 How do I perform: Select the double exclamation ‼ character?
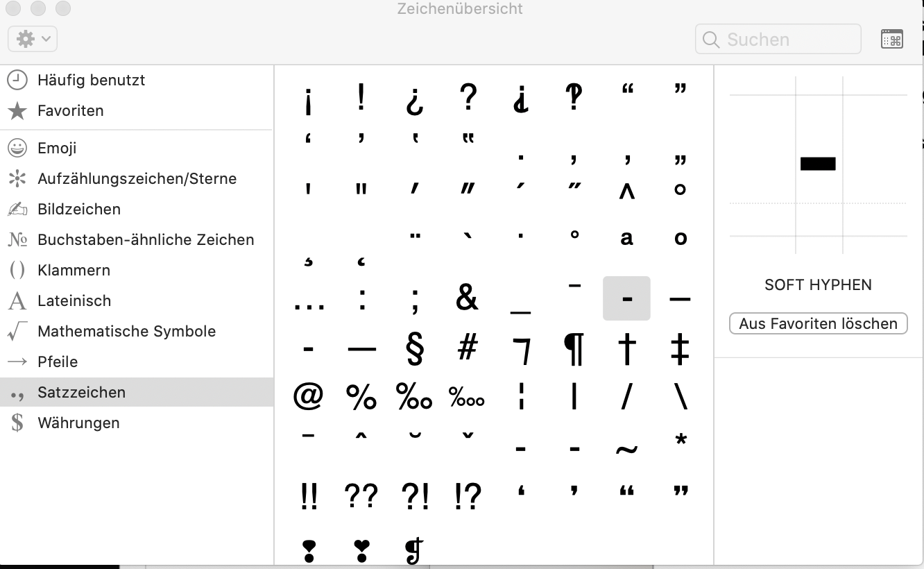[309, 497]
